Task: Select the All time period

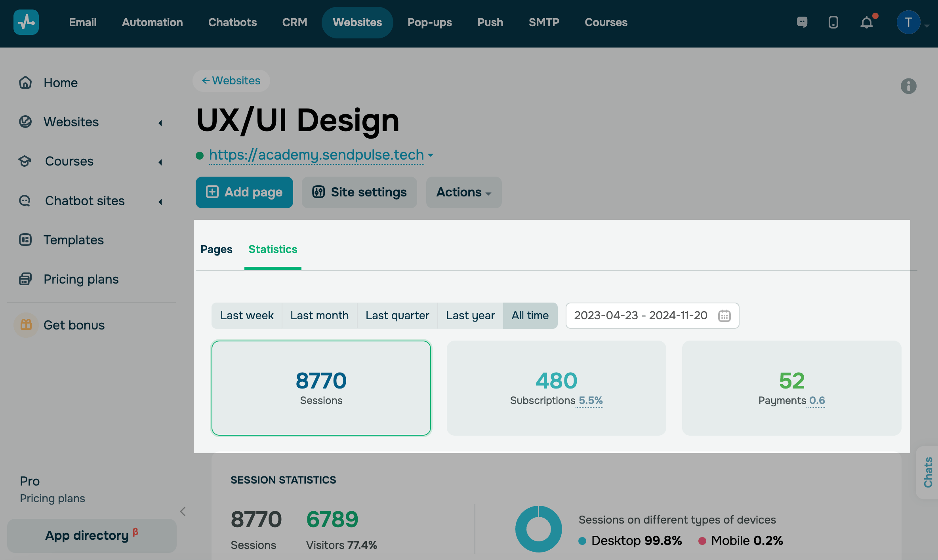Action: pyautogui.click(x=530, y=315)
